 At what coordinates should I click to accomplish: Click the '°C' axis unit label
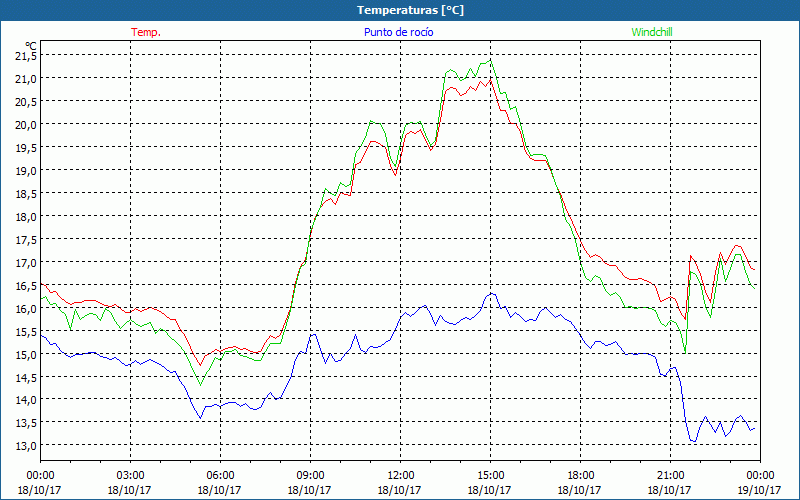pyautogui.click(x=31, y=46)
